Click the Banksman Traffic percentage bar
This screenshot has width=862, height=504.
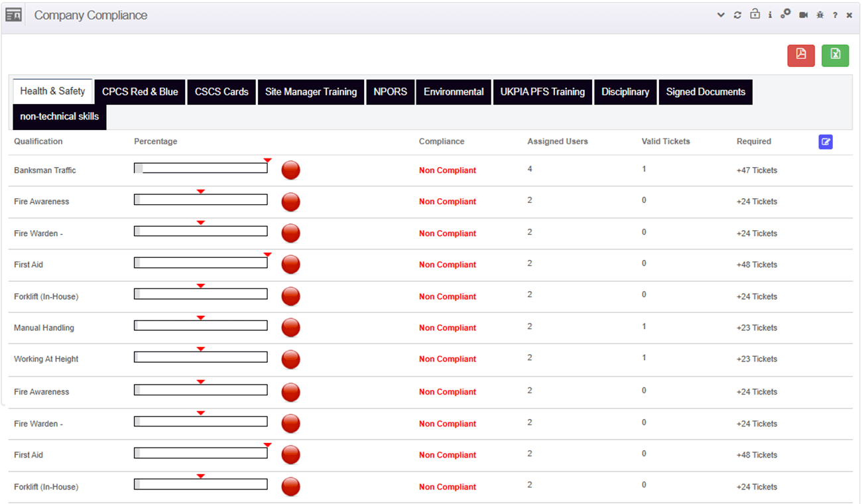[x=200, y=168]
